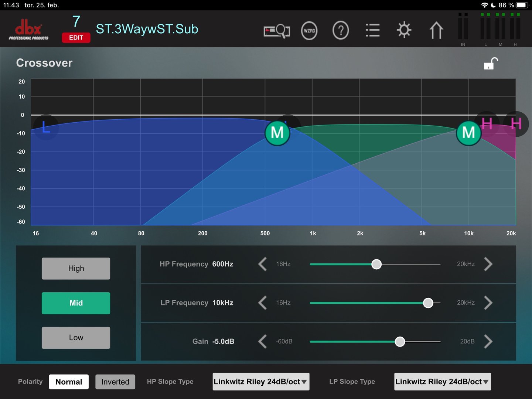Launch the WZRD wizard
The image size is (532, 399).
click(309, 31)
